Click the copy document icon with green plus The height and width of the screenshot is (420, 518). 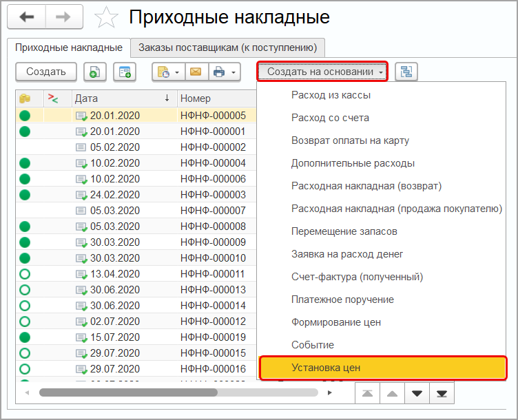coord(94,72)
